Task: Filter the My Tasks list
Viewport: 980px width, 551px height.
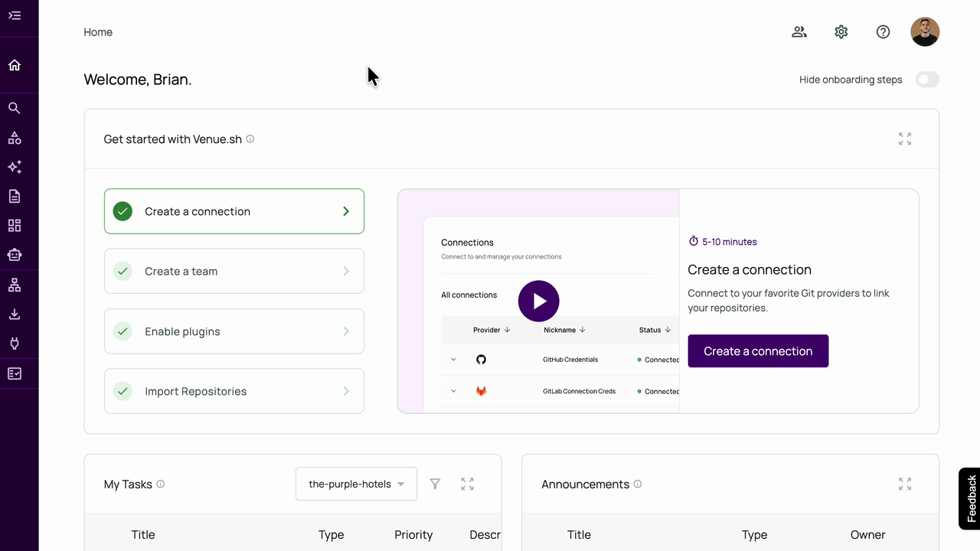Action: (x=435, y=484)
